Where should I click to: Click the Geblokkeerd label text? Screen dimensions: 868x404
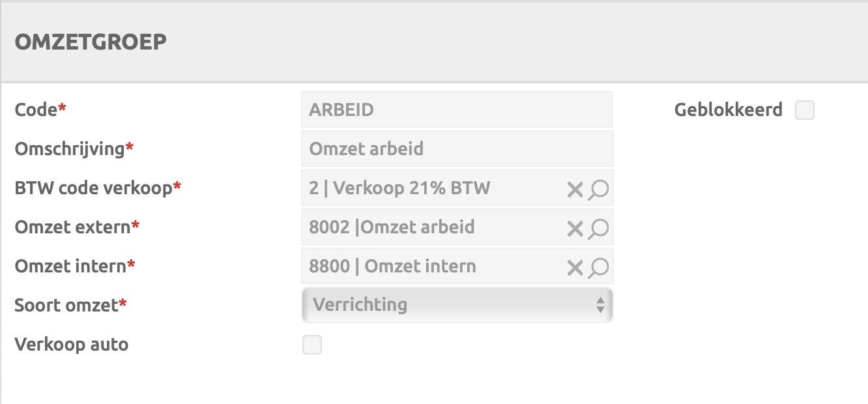click(728, 110)
